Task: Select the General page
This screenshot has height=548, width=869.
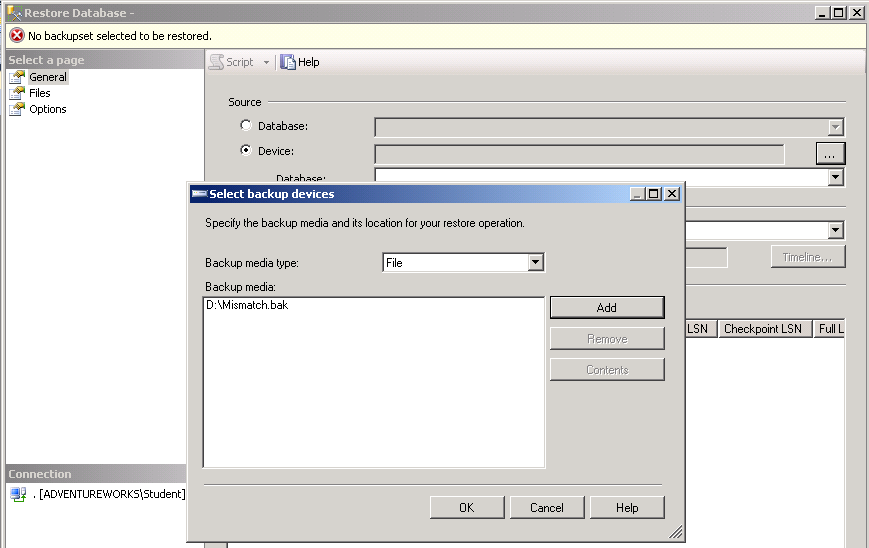Action: pyautogui.click(x=47, y=77)
